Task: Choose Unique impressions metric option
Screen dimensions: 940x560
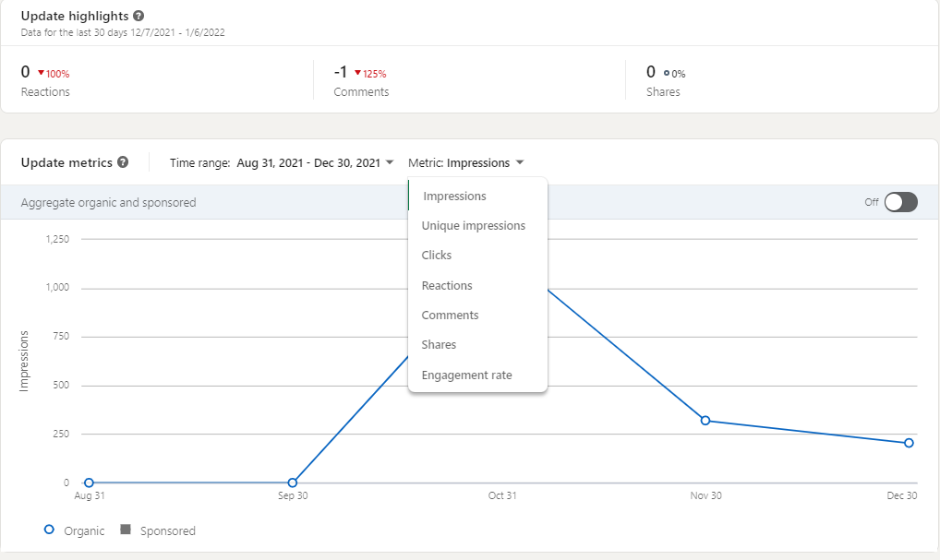Action: [x=473, y=226]
